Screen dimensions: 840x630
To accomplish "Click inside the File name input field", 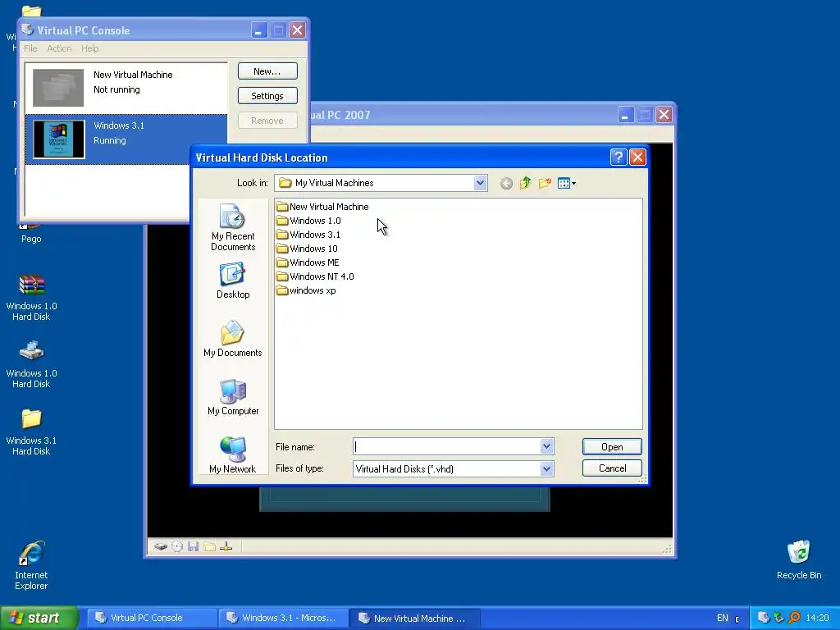I will pyautogui.click(x=446, y=446).
